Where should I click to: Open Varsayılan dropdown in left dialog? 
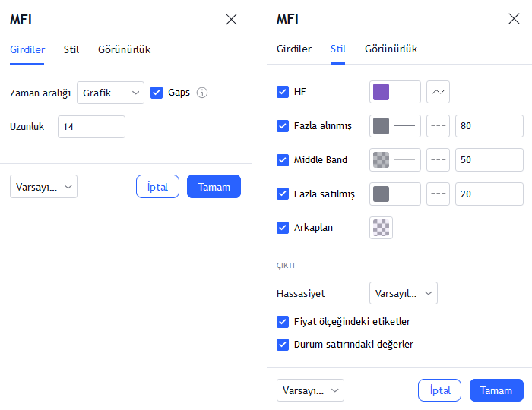44,187
